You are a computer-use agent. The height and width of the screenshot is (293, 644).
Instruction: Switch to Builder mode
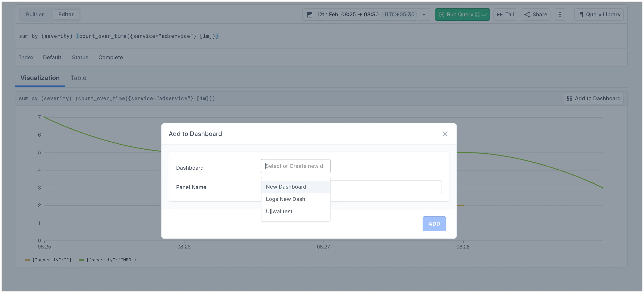click(x=35, y=15)
